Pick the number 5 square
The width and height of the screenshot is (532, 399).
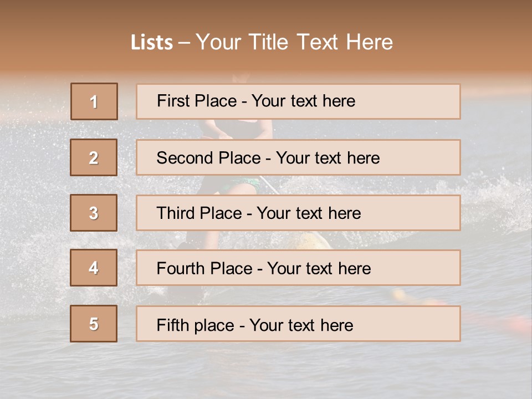pos(94,324)
